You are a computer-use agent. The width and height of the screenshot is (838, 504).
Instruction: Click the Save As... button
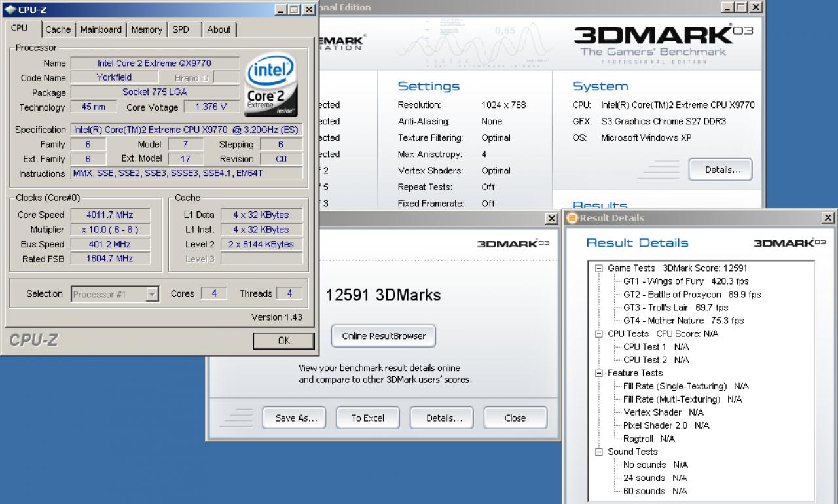pyautogui.click(x=294, y=418)
